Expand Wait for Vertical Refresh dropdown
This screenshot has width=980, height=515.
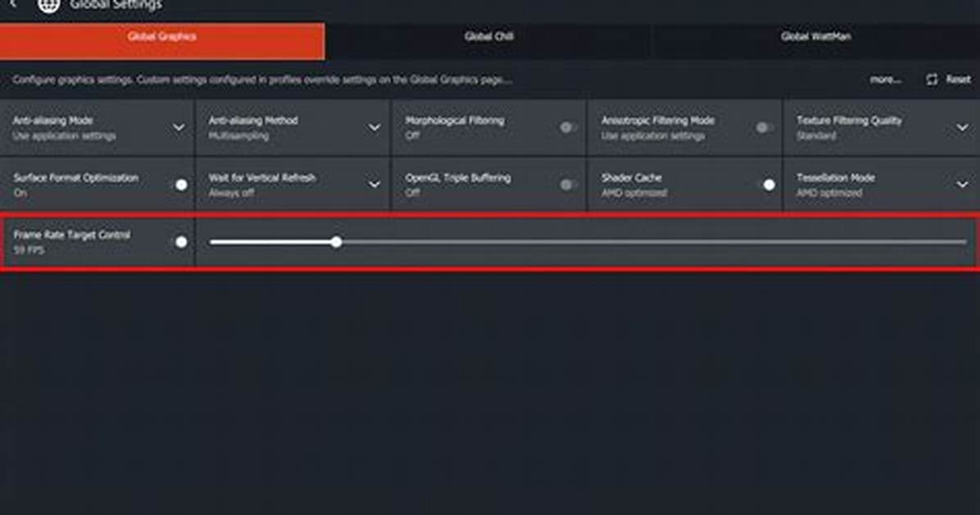tap(374, 185)
